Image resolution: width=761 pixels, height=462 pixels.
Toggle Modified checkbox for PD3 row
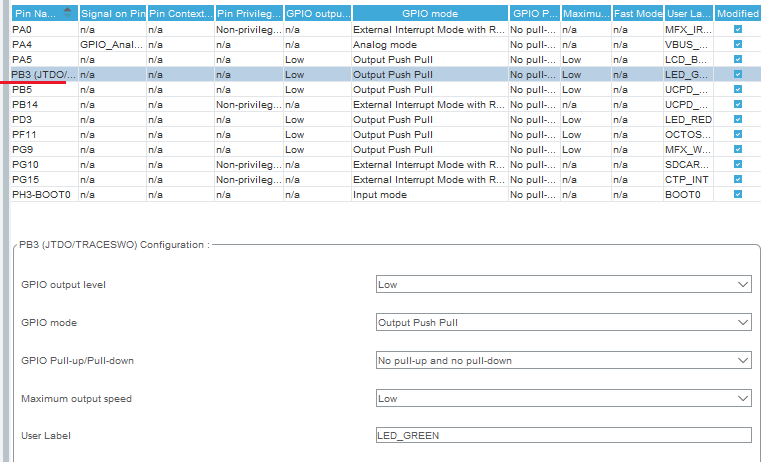[738, 119]
